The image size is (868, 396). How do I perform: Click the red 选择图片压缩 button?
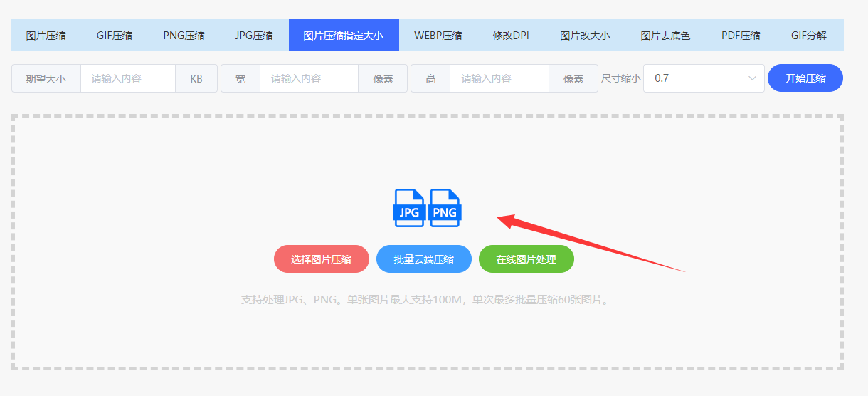321,259
